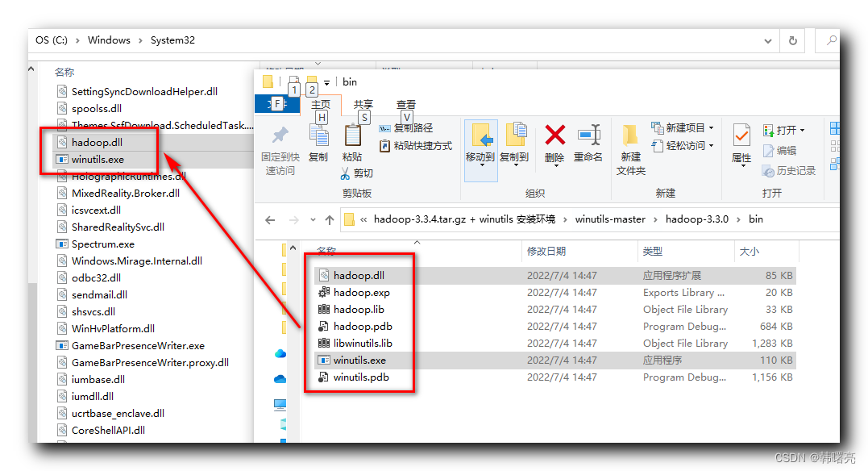Refresh the System32 window address bar
The height and width of the screenshot is (471, 868).
click(x=793, y=40)
